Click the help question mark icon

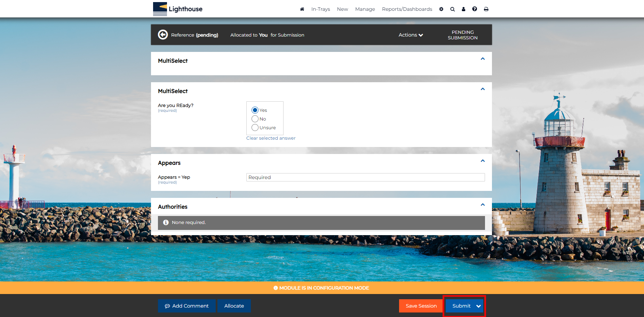[475, 9]
